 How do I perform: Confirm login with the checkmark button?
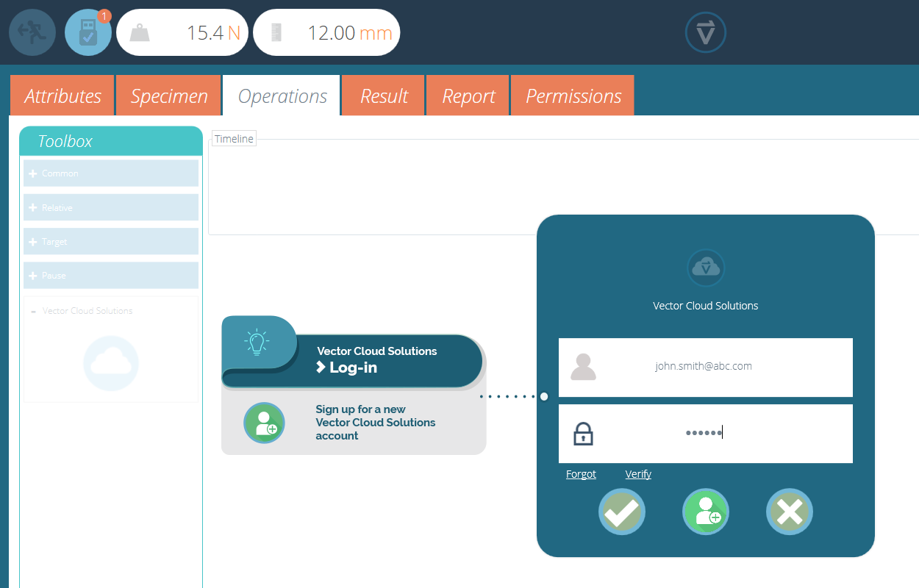(x=622, y=512)
